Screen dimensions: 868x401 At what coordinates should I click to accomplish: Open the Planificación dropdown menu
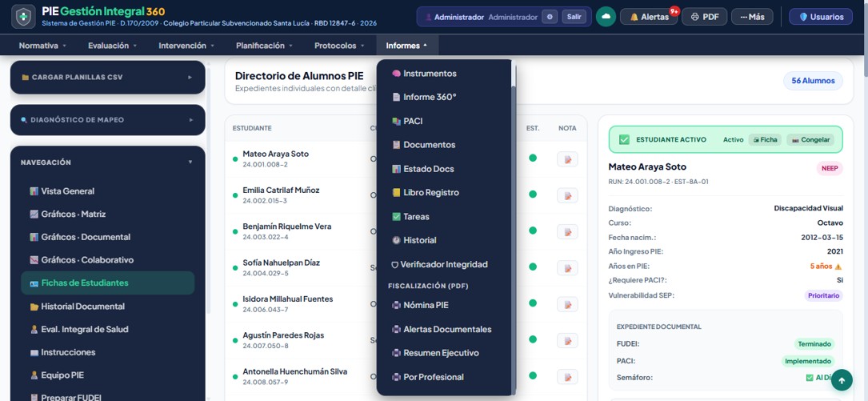coord(264,46)
